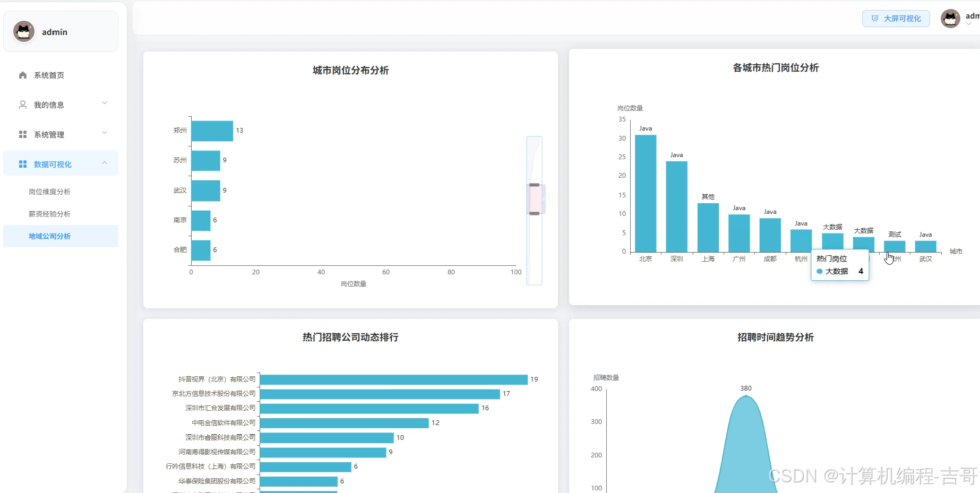This screenshot has width=980, height=493.
Task: Open 我的信息 menu item
Action: click(x=61, y=105)
